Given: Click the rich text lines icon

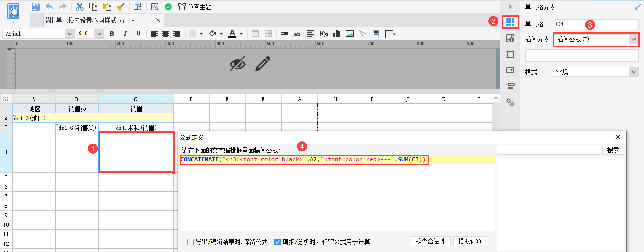Looking at the screenshot, I should click(x=310, y=34).
